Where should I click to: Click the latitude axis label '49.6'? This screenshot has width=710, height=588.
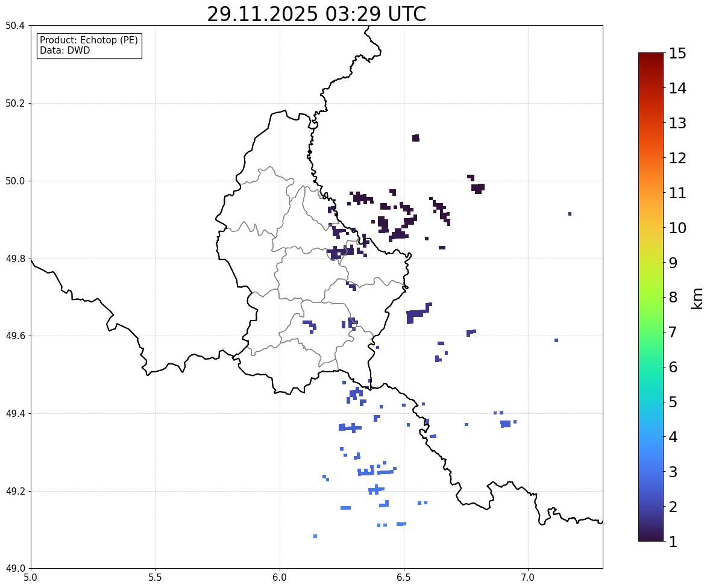click(15, 336)
